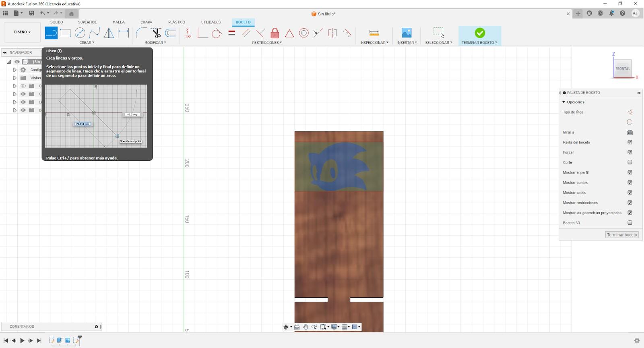The image size is (644, 348).
Task: Open the MODIFICAR dropdown menu
Action: point(155,43)
